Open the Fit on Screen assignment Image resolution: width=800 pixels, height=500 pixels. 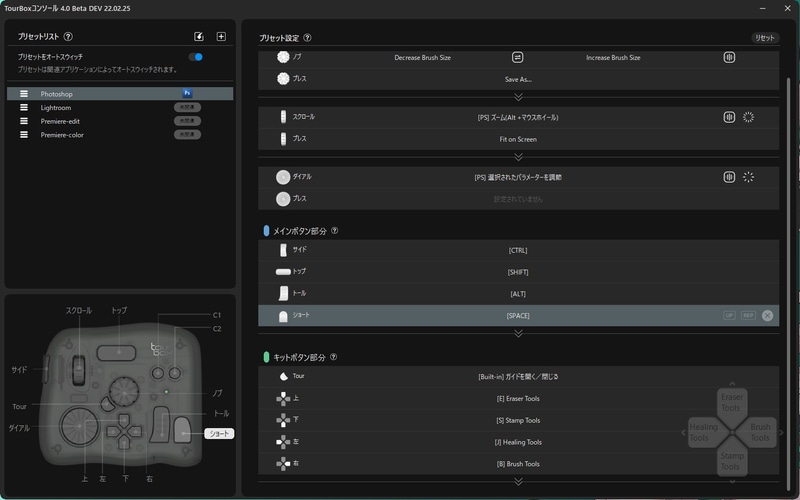[518, 139]
